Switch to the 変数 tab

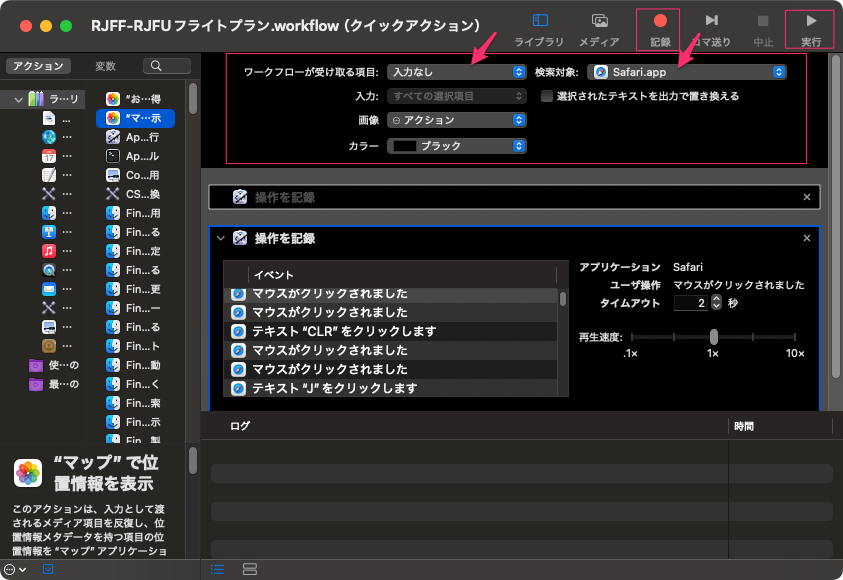click(x=105, y=66)
